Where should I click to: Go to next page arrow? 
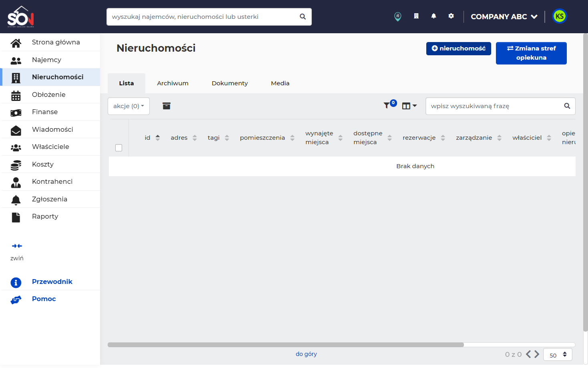coord(536,354)
